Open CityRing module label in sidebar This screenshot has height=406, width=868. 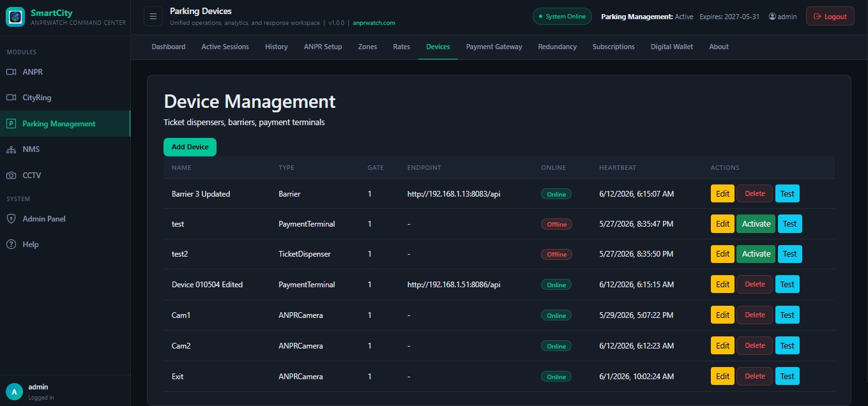36,98
